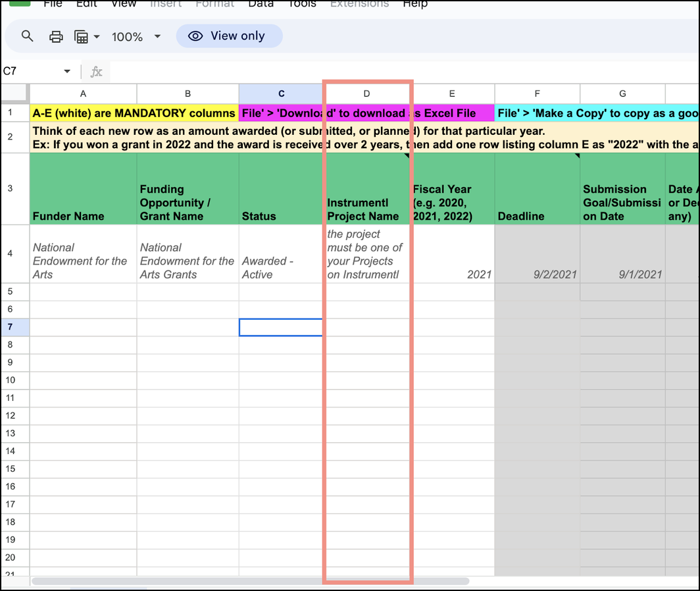
Task: Click the eye icon in View only badge
Action: pos(195,36)
